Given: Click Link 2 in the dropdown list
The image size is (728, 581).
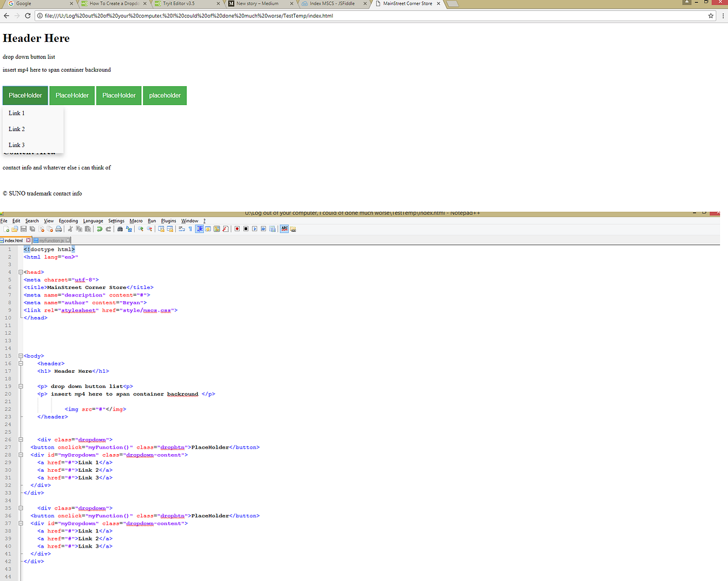Looking at the screenshot, I should point(16,129).
